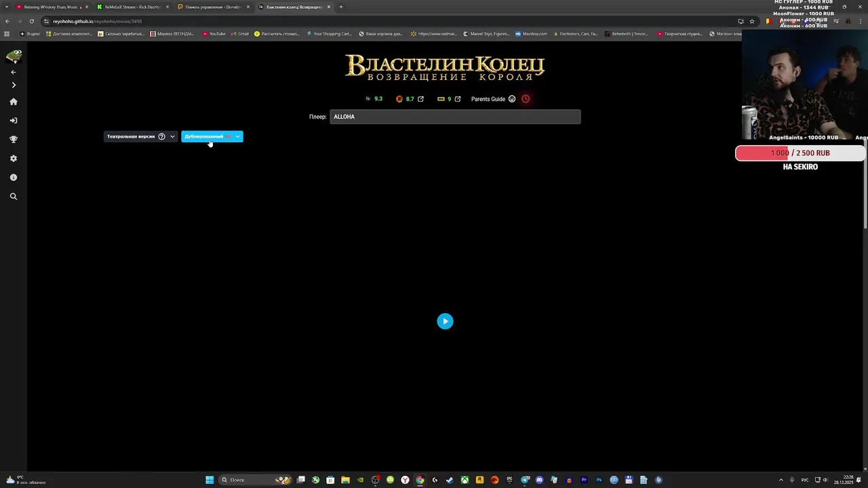The height and width of the screenshot is (488, 868).
Task: Open Yandex Browser from taskbar
Action: [x=405, y=480]
